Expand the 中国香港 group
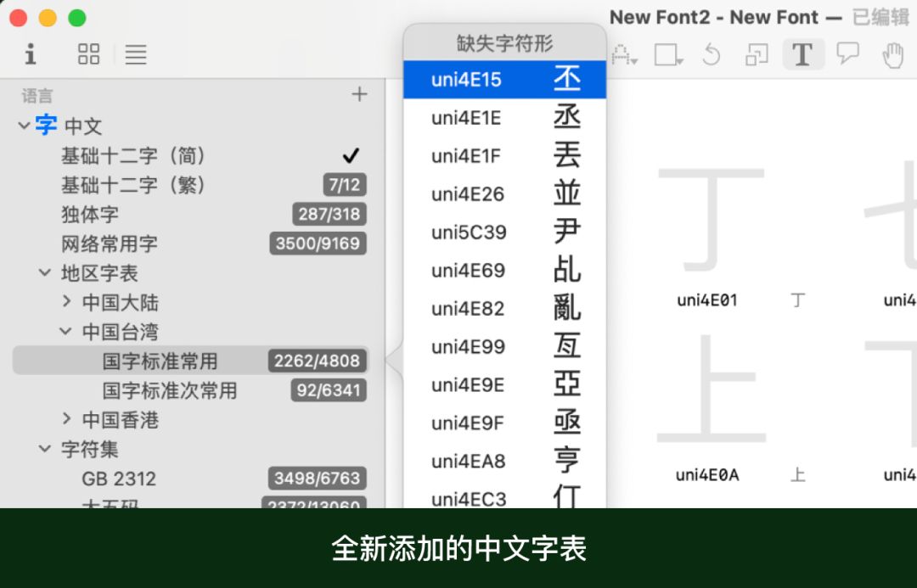Screen dimensions: 917x588 pyautogui.click(x=67, y=419)
